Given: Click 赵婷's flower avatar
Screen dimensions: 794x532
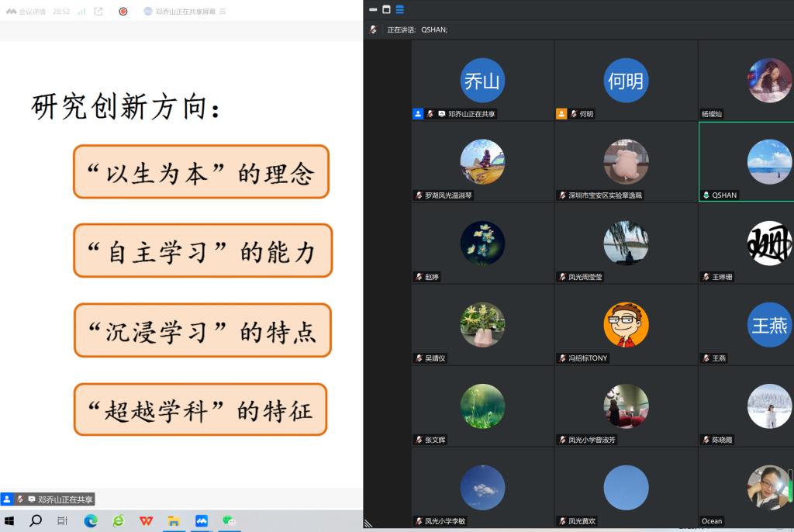Looking at the screenshot, I should 482,244.
